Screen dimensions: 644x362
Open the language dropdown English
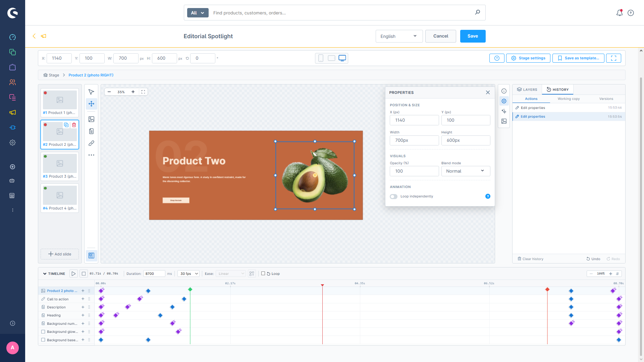(399, 36)
